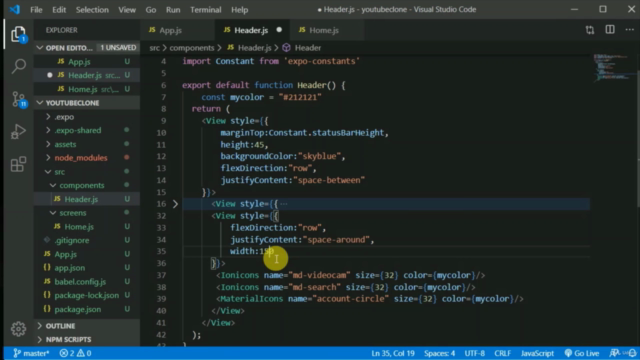Screen dimensions: 640x360
Task: Open Source Control view with 11 changes
Action: pyautogui.click(x=18, y=99)
